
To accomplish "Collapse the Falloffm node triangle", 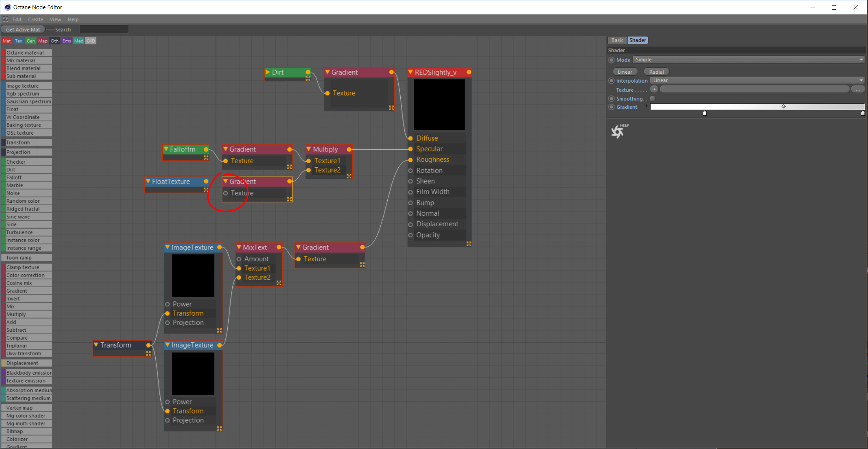I will (166, 149).
